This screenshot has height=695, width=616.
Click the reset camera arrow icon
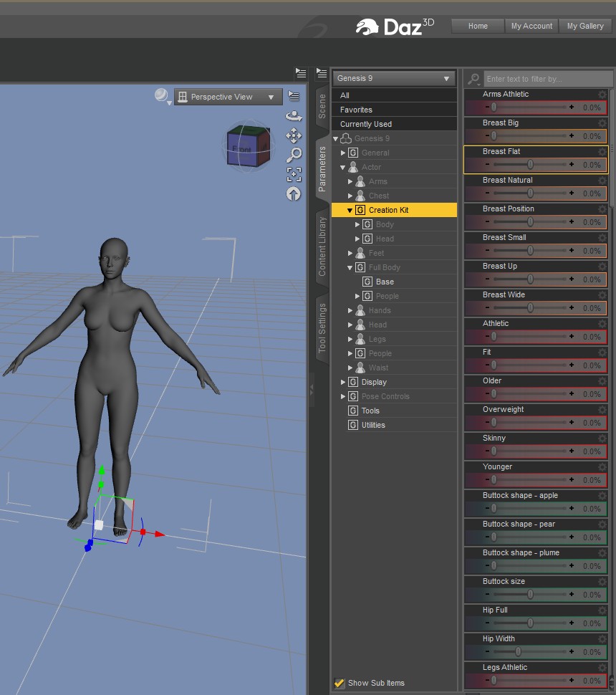tap(294, 193)
